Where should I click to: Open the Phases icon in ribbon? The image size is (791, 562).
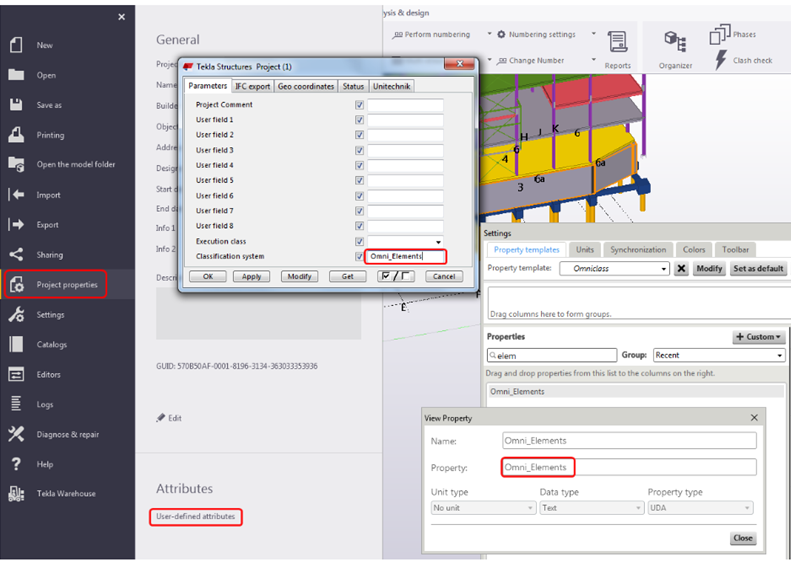[721, 35]
